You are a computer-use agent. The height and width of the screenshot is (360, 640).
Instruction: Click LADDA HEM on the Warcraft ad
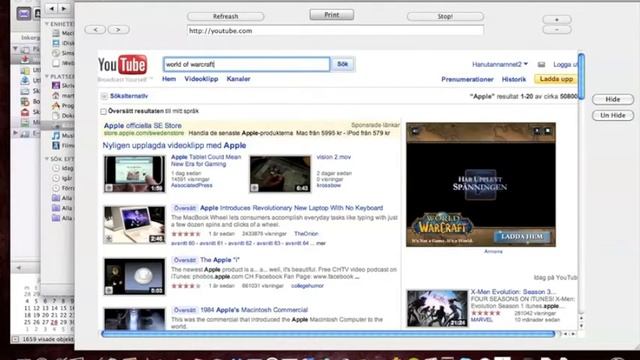point(522,237)
